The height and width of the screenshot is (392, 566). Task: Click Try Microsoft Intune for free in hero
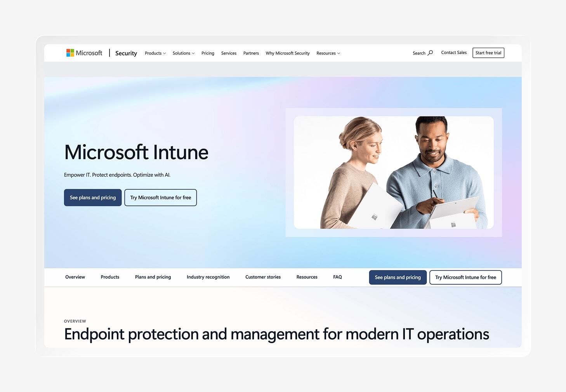click(161, 198)
